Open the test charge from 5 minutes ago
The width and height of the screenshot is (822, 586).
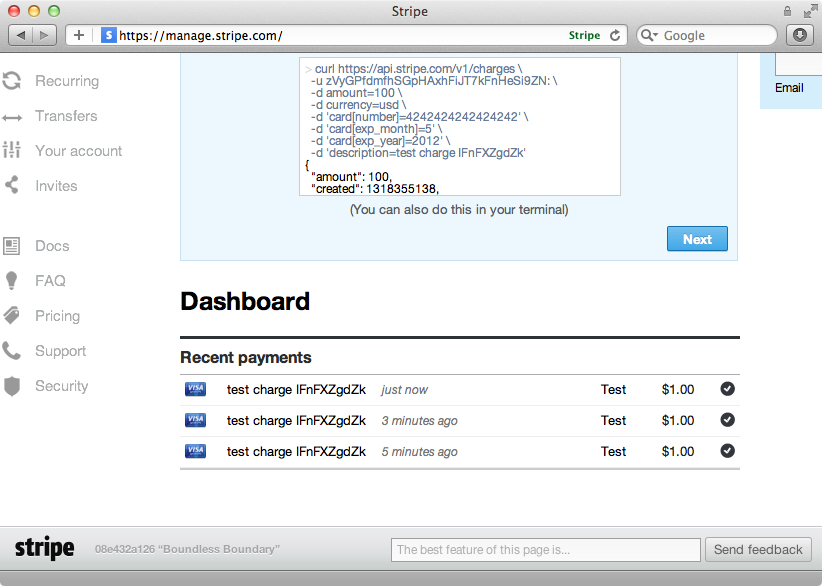click(x=460, y=452)
